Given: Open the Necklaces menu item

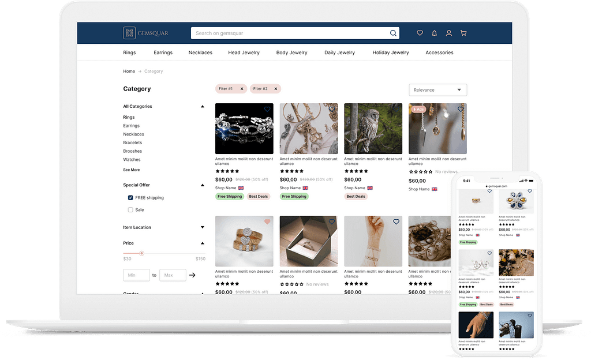Looking at the screenshot, I should 200,52.
